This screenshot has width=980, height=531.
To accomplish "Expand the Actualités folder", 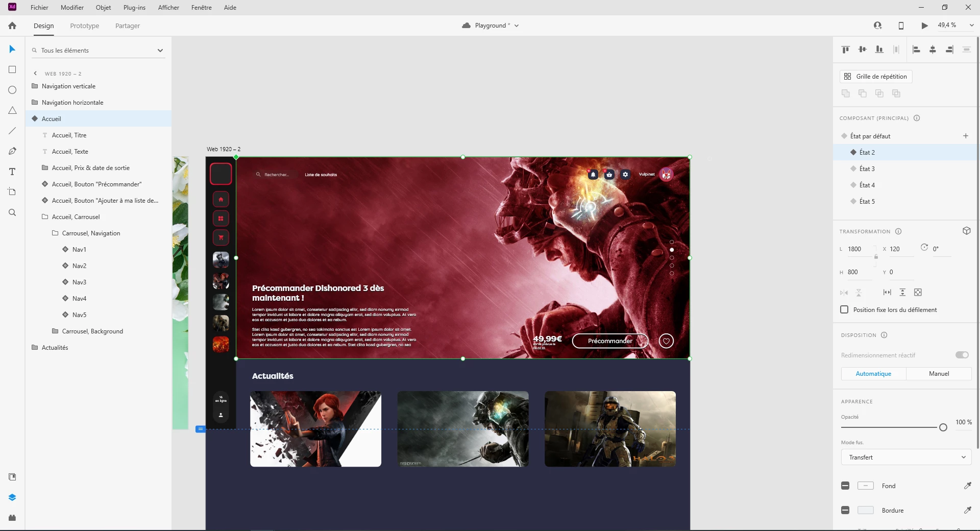I will (35, 348).
